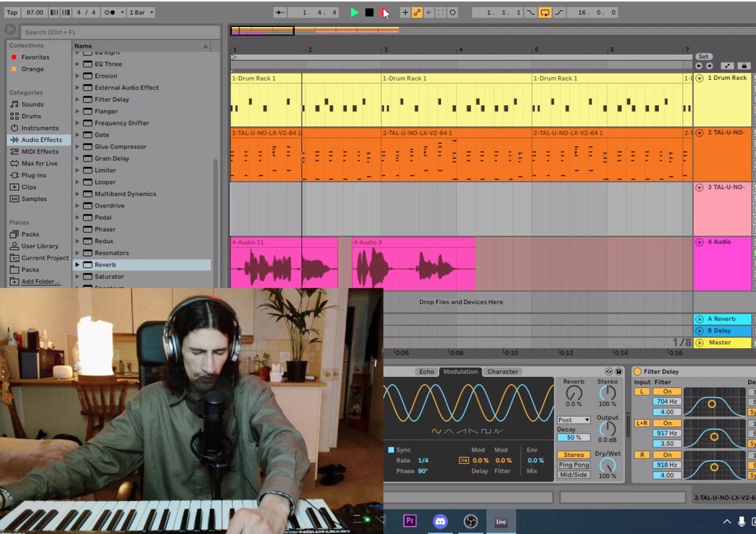This screenshot has width=756, height=534.
Task: Click the Session Record circle button
Action: [452, 13]
